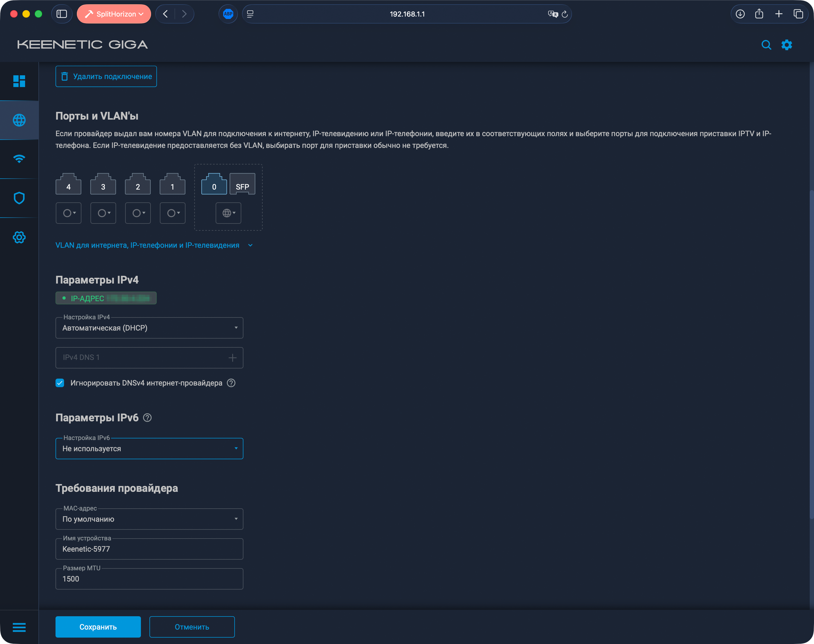
Task: Click Отменить button
Action: [192, 627]
